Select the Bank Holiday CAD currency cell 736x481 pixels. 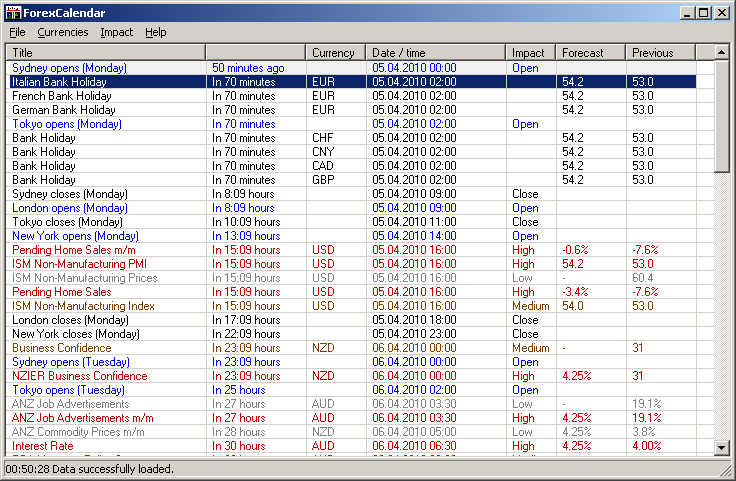(336, 166)
